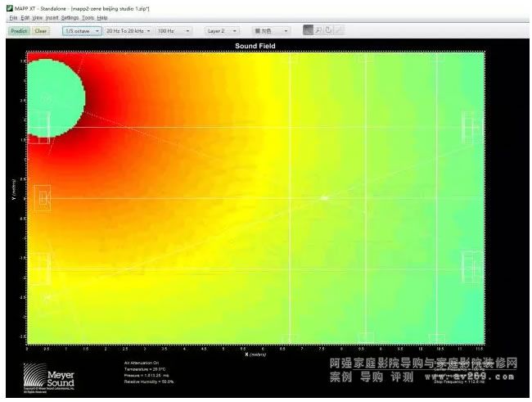
Task: Select the left-wall loudspeaker at mid height
Action: click(41, 197)
